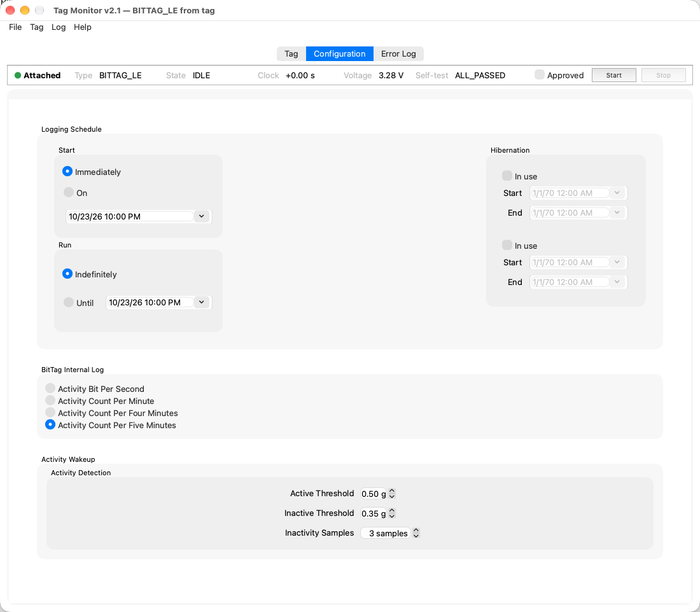Open first hibernation End date dropdown
The width and height of the screenshot is (700, 612).
[617, 212]
